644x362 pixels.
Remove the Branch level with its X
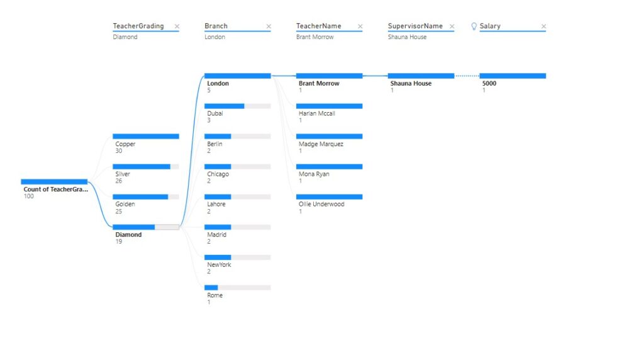(x=269, y=26)
